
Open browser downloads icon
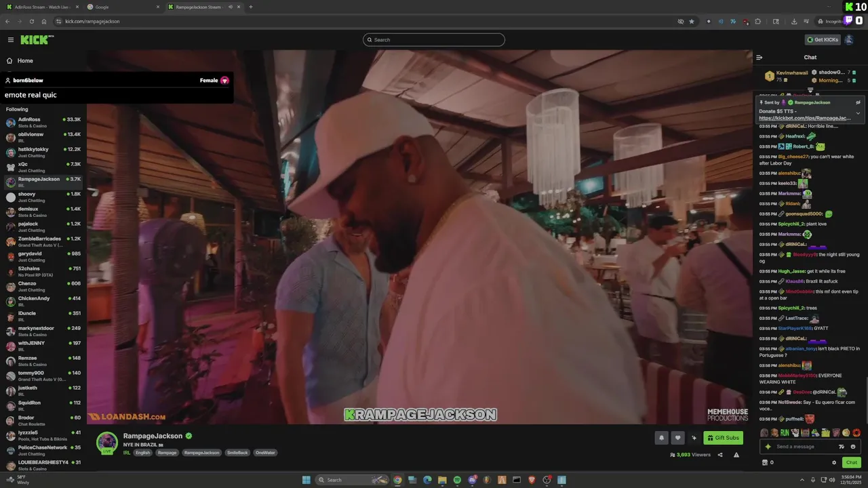pyautogui.click(x=794, y=21)
